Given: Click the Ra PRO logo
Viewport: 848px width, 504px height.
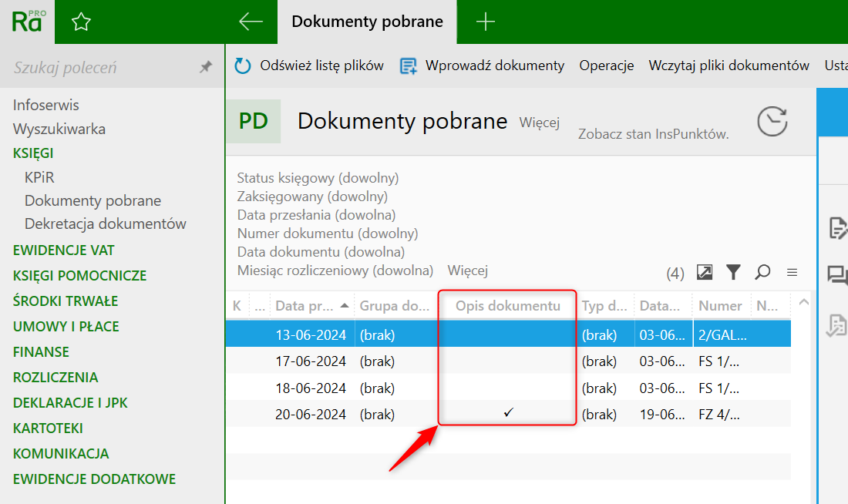Looking at the screenshot, I should coord(28,22).
